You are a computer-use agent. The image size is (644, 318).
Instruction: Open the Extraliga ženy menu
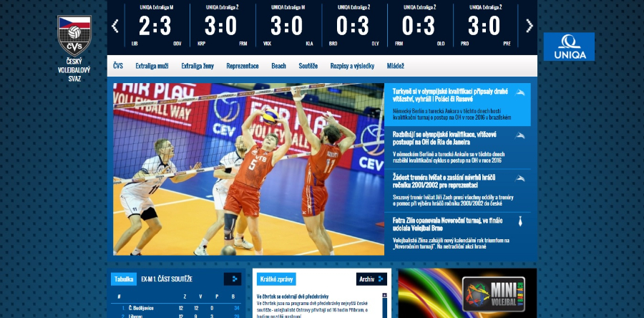pos(199,66)
